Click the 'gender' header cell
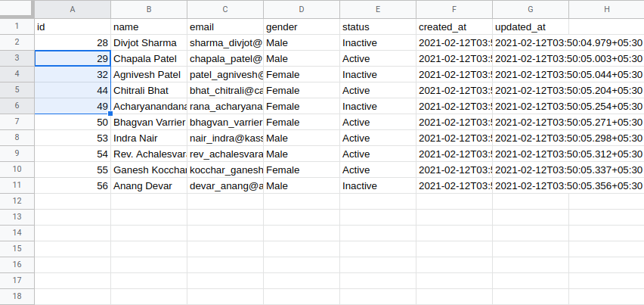 (x=302, y=26)
